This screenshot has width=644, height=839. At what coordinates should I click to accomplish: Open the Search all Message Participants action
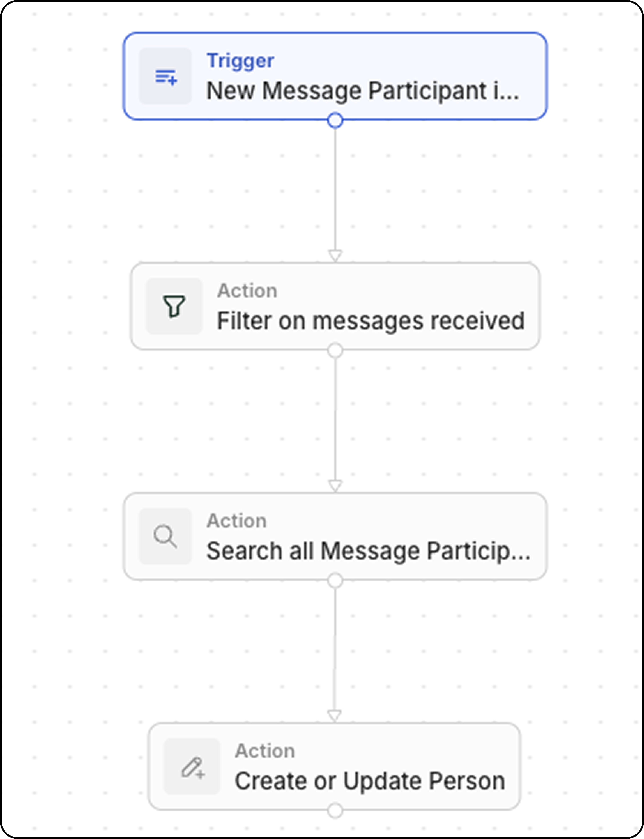click(335, 536)
